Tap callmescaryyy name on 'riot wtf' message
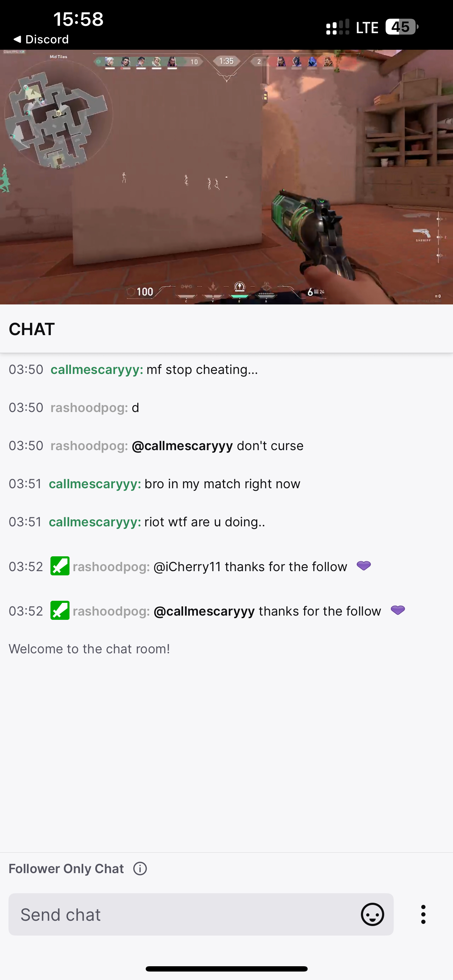453x980 pixels. tap(95, 522)
